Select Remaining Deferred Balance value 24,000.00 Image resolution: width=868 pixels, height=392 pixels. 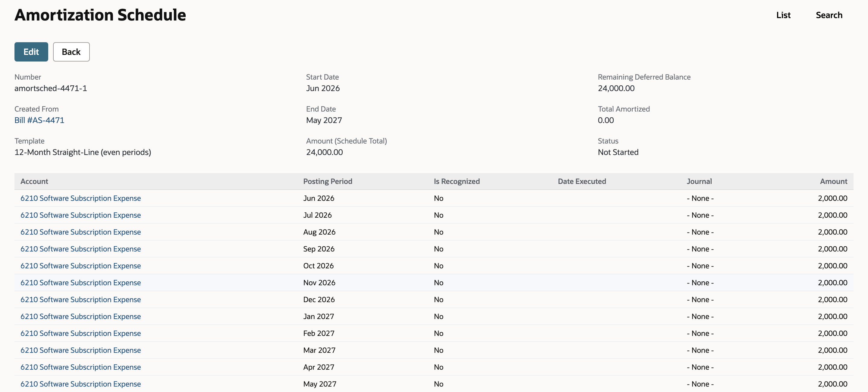616,88
